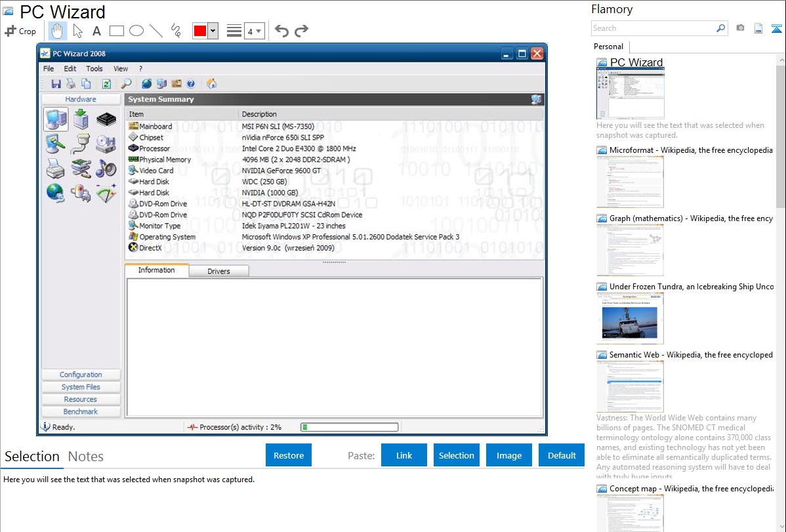Activate the hand pan tool
The image size is (786, 532).
click(57, 31)
